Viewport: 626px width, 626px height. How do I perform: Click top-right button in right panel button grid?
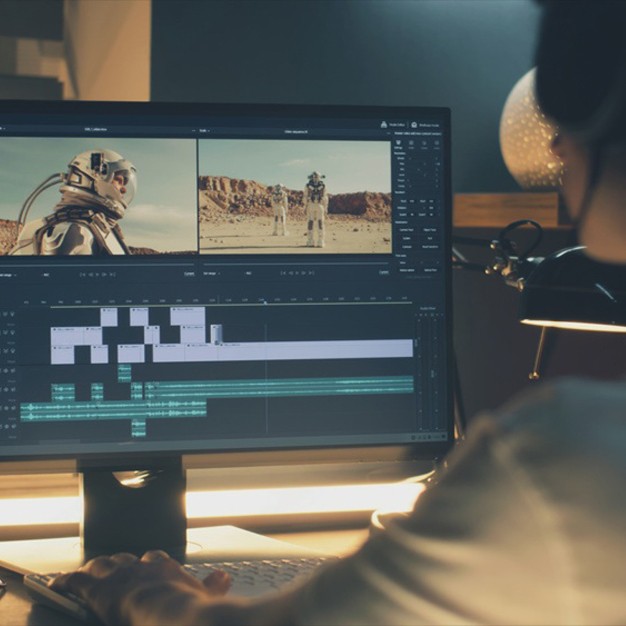tap(430, 230)
